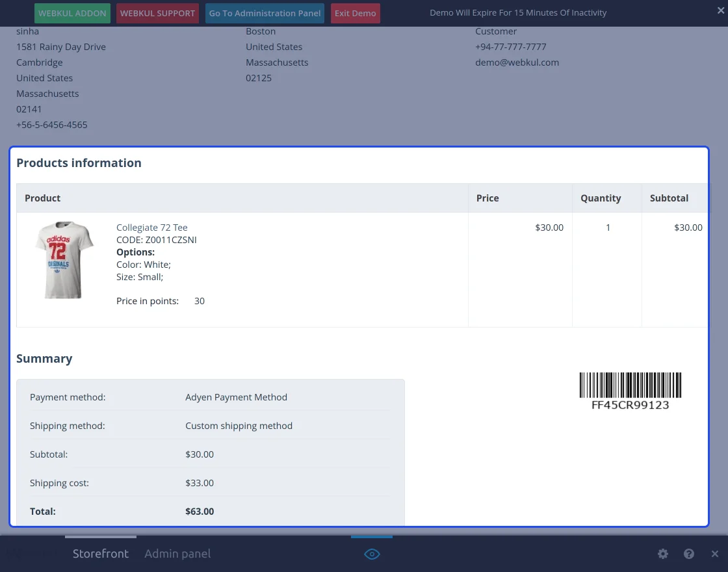The image size is (728, 572).
Task: Click the Price column header
Action: coord(487,198)
